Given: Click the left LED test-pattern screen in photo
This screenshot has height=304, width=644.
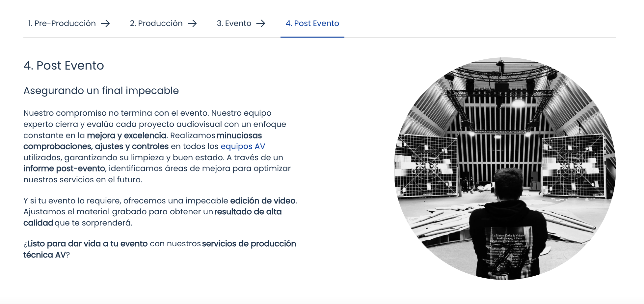Looking at the screenshot, I should click(x=426, y=167).
